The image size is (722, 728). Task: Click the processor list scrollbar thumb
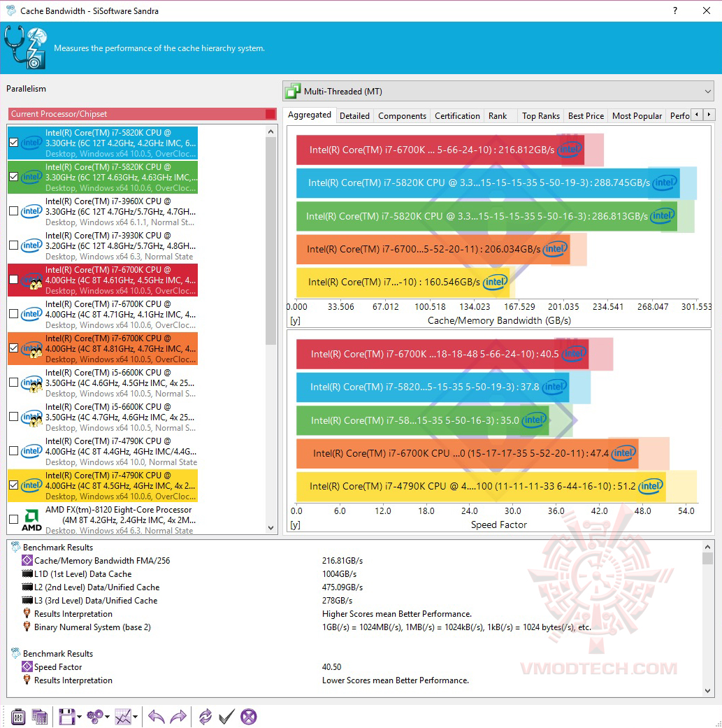[x=271, y=241]
